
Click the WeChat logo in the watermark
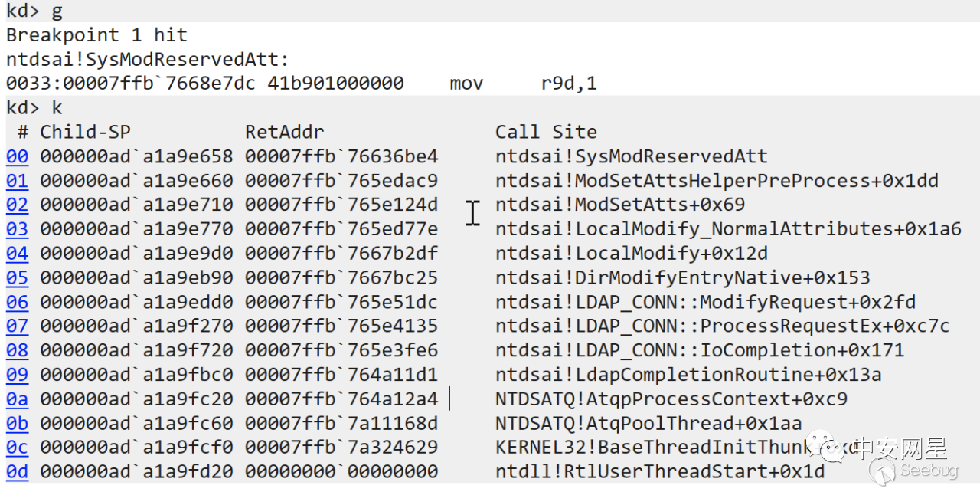832,446
